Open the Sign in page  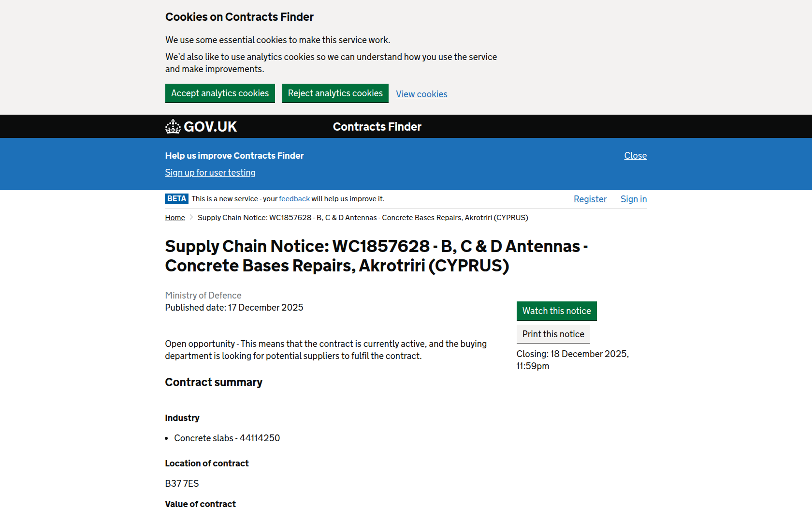(x=633, y=199)
